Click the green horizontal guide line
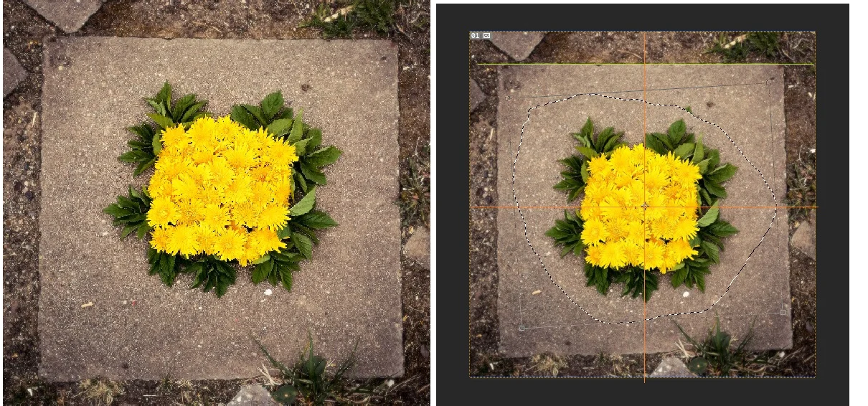Viewport: 868px width, 406px height. click(646, 65)
